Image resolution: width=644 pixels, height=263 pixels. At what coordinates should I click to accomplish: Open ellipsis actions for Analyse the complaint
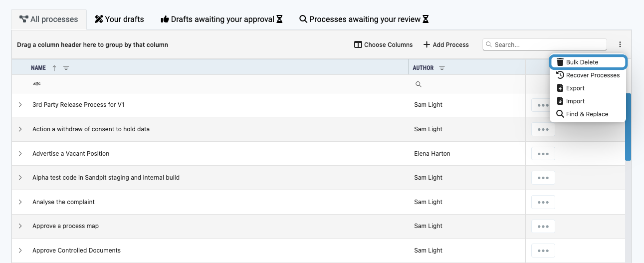click(543, 202)
